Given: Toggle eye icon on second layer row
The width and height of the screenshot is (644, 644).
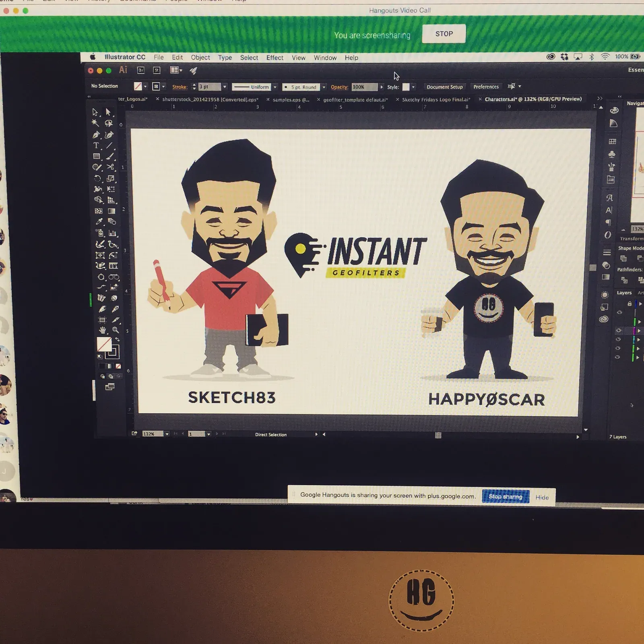Looking at the screenshot, I should (x=619, y=312).
